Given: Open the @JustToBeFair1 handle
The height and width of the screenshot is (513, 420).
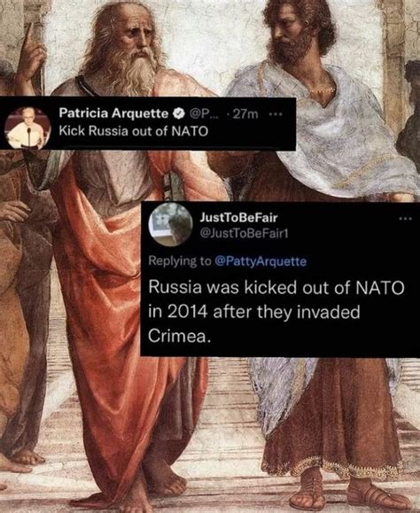Looking at the screenshot, I should coord(244,233).
